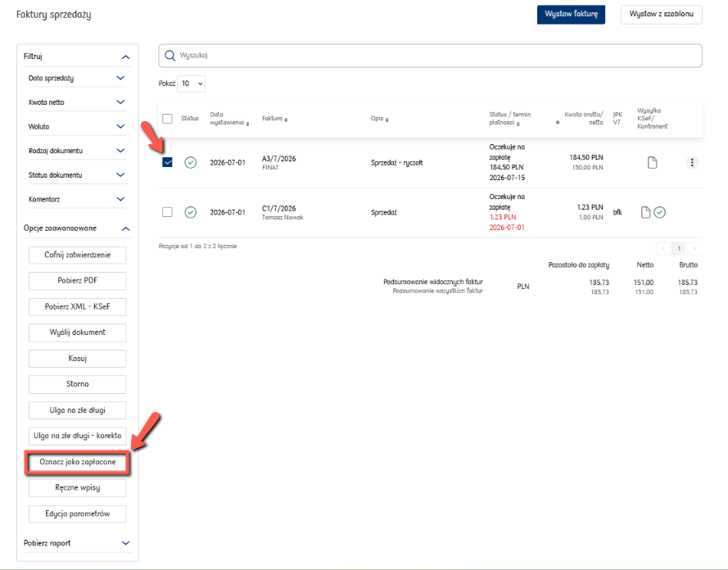Click Ręczne wpisy button
Image resolution: width=728 pixels, height=570 pixels.
[78, 488]
